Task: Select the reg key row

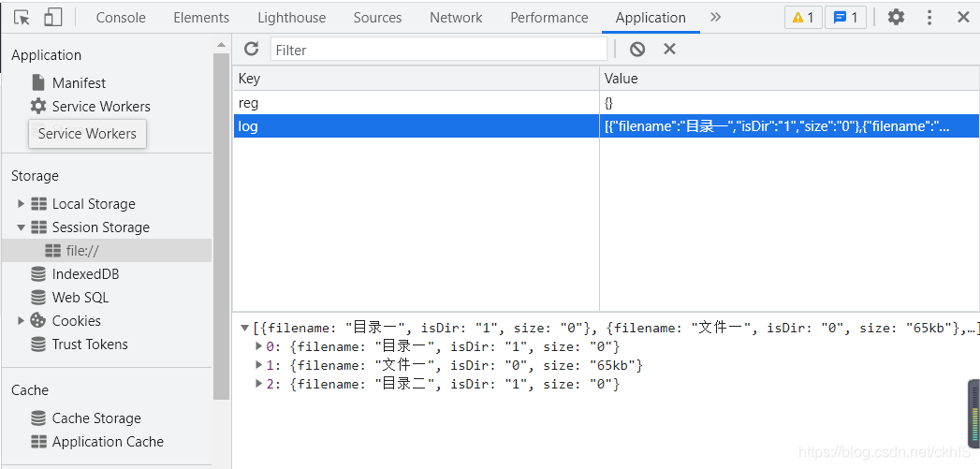Action: pyautogui.click(x=417, y=103)
